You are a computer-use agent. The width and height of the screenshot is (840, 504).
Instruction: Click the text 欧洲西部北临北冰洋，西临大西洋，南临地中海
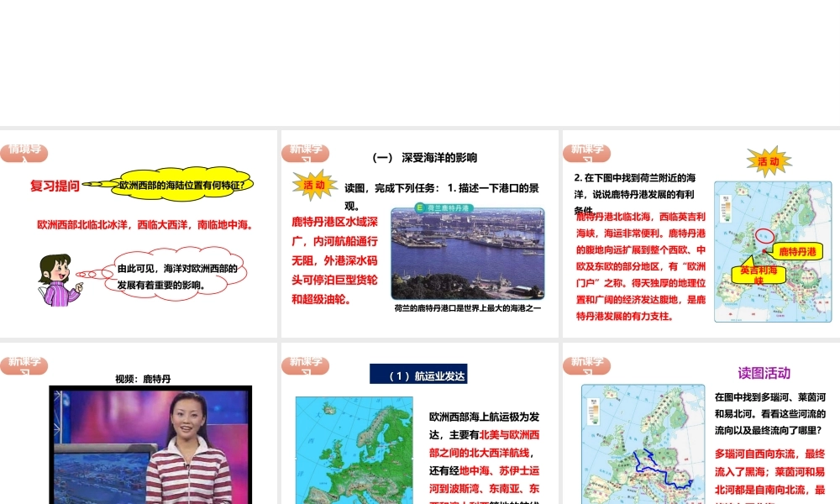(x=145, y=225)
